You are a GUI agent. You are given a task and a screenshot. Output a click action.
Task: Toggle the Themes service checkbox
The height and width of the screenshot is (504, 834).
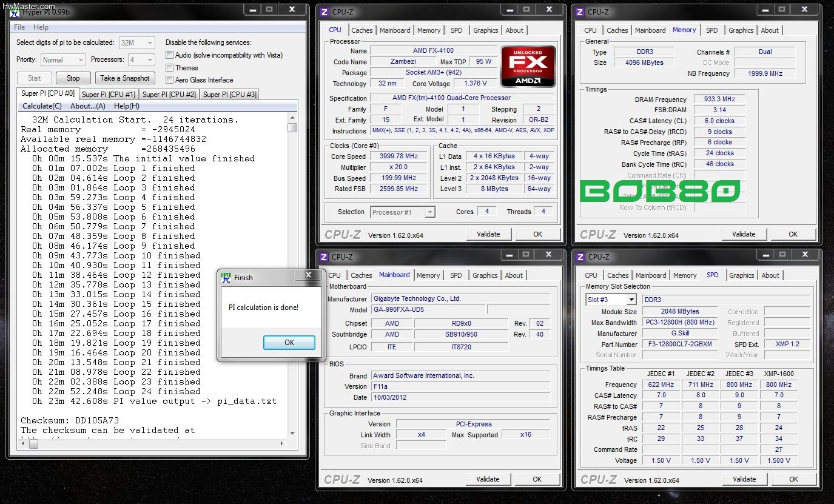tap(170, 68)
